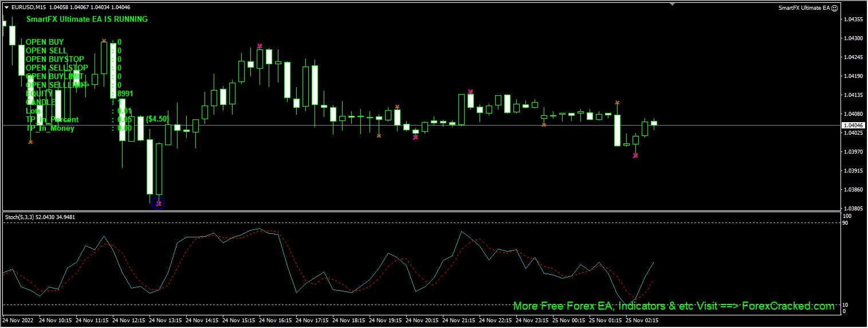Viewport: 868px width, 328px height.
Task: Click the EQUITY value 8991
Action: (x=125, y=93)
